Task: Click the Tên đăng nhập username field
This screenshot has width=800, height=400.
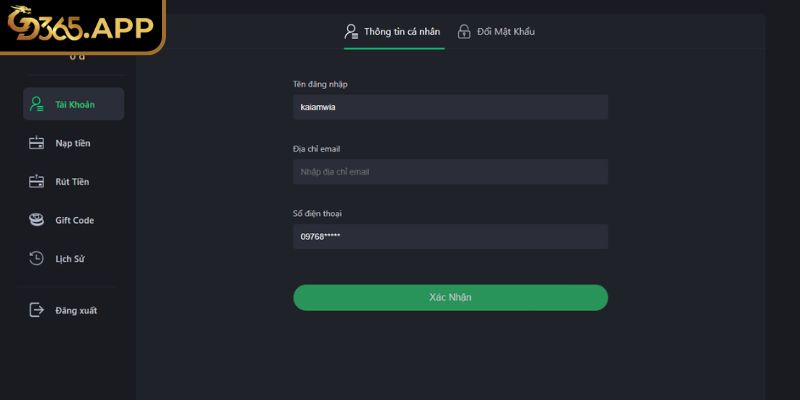Action: [450, 107]
